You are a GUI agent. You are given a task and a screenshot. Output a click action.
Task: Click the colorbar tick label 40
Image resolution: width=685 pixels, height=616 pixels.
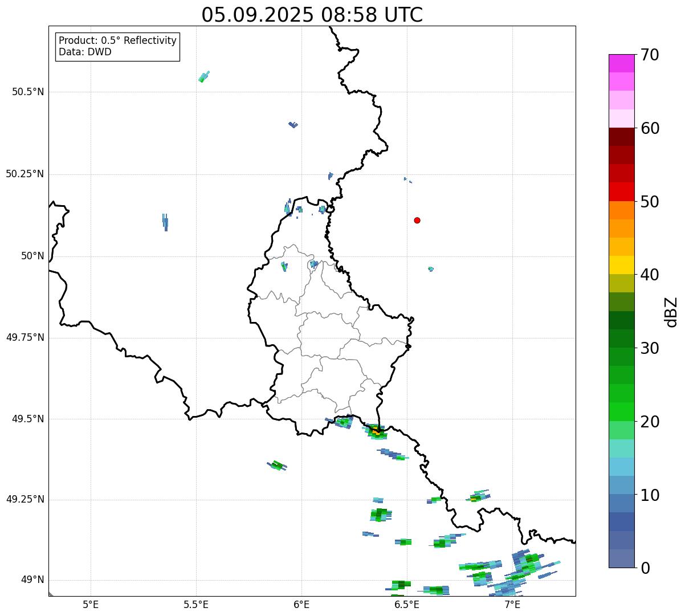pyautogui.click(x=650, y=275)
